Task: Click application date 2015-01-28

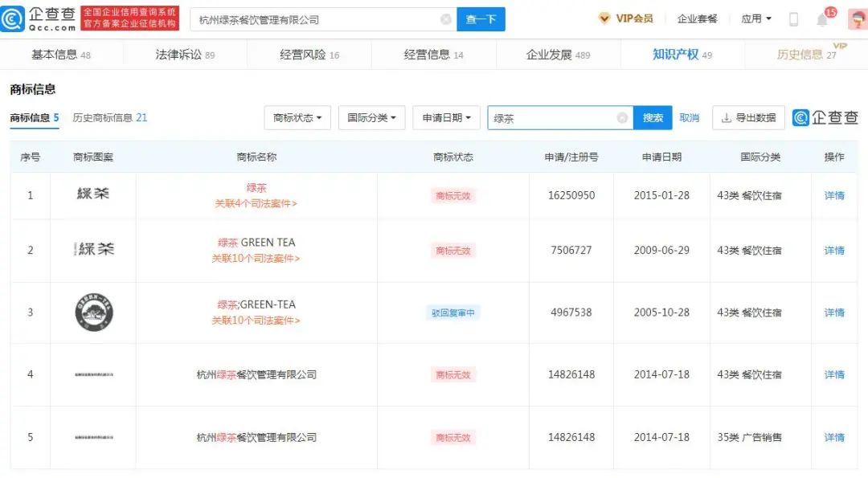Action: (661, 195)
